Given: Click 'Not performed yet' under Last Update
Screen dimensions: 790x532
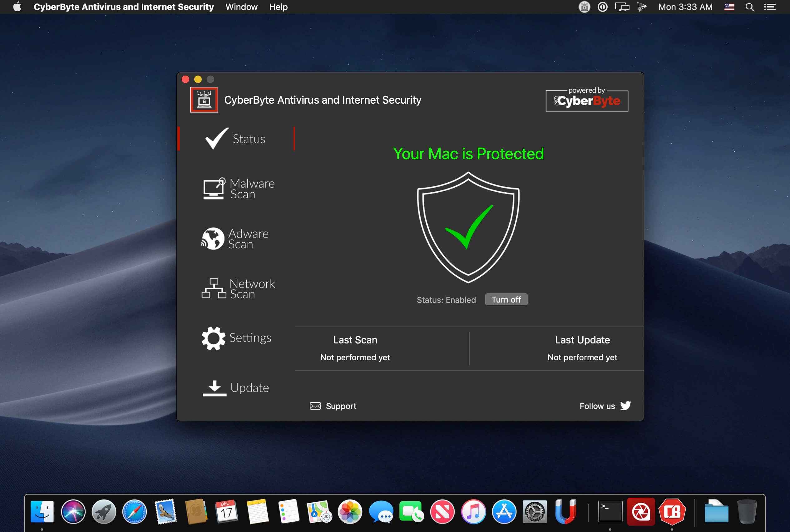Looking at the screenshot, I should [582, 357].
